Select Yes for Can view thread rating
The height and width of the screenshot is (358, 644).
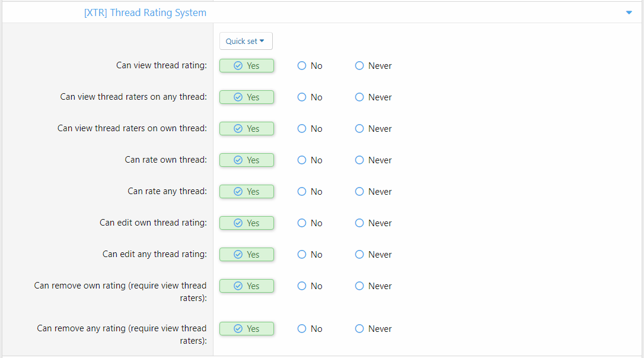coord(247,66)
